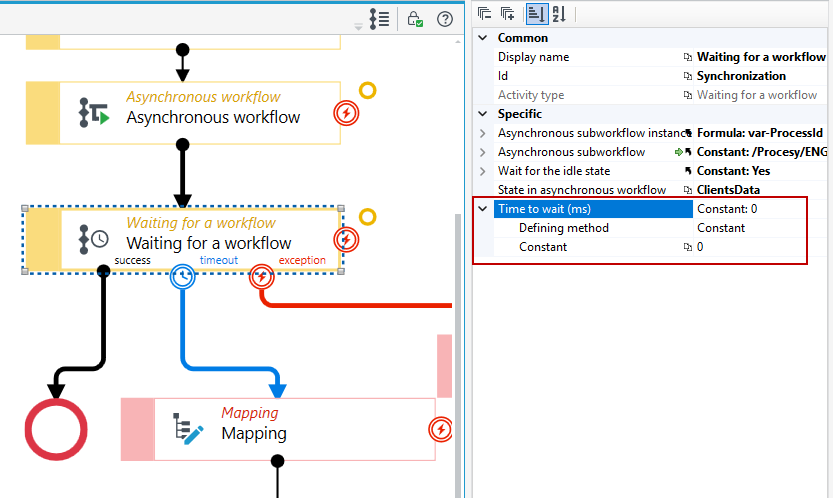Select the Waiting for a workflow activity
833x498 pixels.
tap(183, 240)
